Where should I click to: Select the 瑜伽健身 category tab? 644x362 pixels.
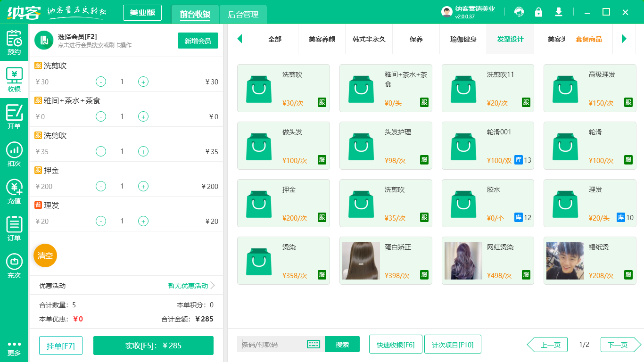pyautogui.click(x=463, y=39)
